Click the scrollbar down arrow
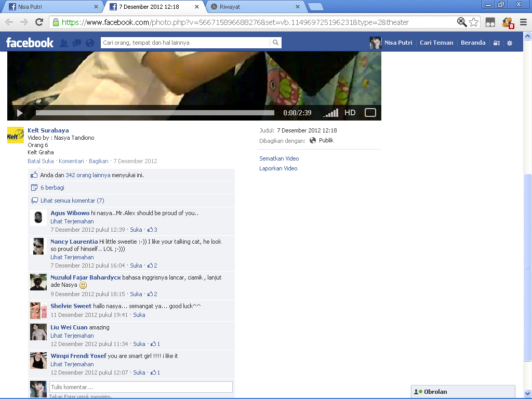Image resolution: width=532 pixels, height=399 pixels. (528, 394)
